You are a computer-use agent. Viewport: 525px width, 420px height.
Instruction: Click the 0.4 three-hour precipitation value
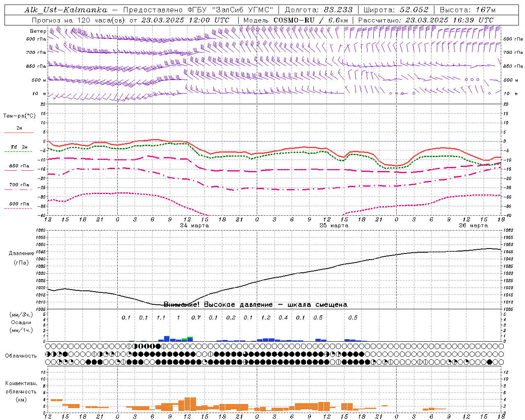[x=283, y=317]
